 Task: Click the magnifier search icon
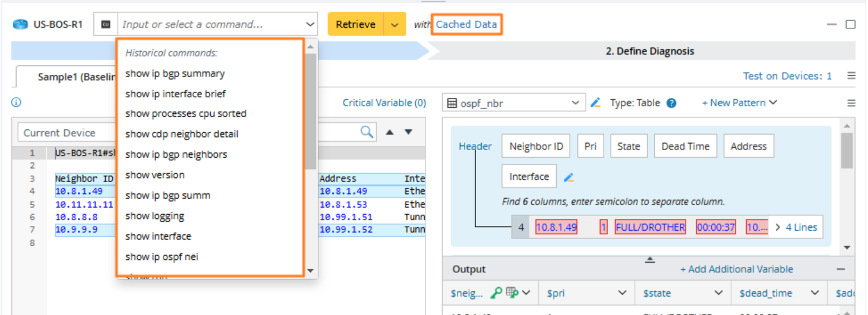tap(367, 132)
